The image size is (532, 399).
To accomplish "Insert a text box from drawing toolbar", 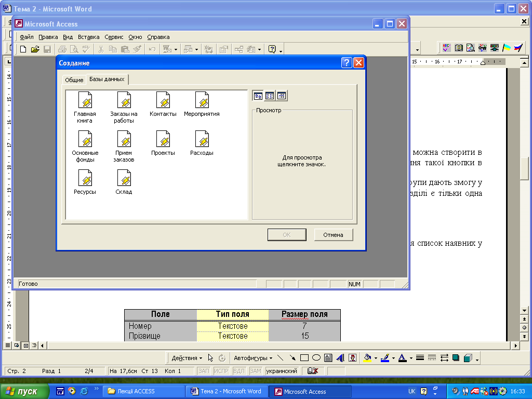I will [x=328, y=358].
